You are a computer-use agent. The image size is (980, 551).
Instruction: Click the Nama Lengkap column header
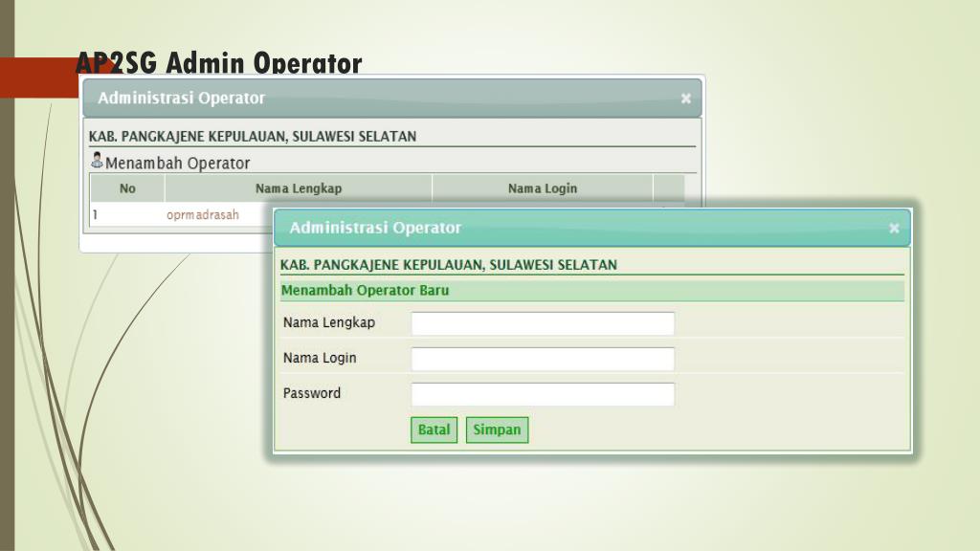coord(299,188)
